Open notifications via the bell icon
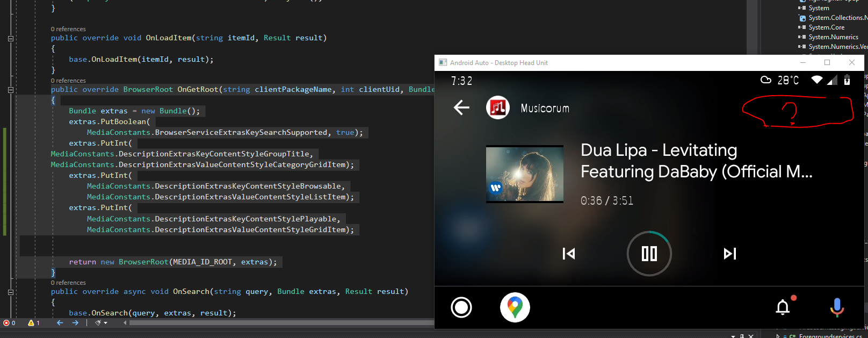This screenshot has width=868, height=338. pos(783,307)
